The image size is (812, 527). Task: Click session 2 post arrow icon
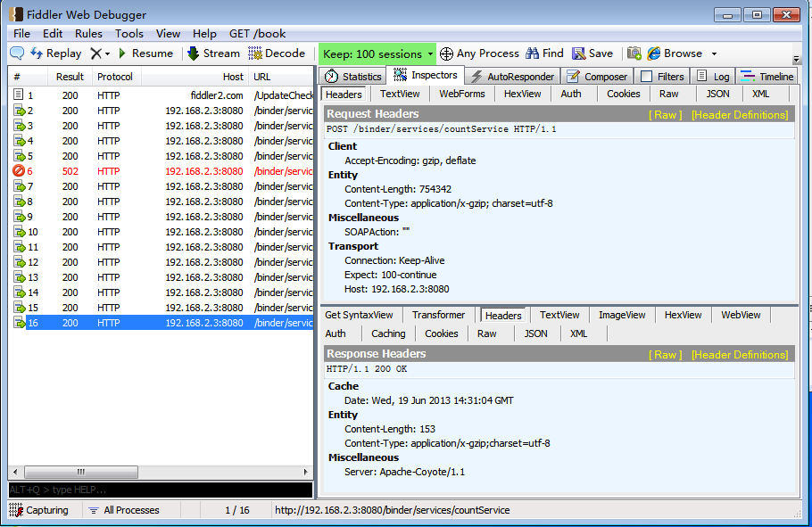click(19, 111)
